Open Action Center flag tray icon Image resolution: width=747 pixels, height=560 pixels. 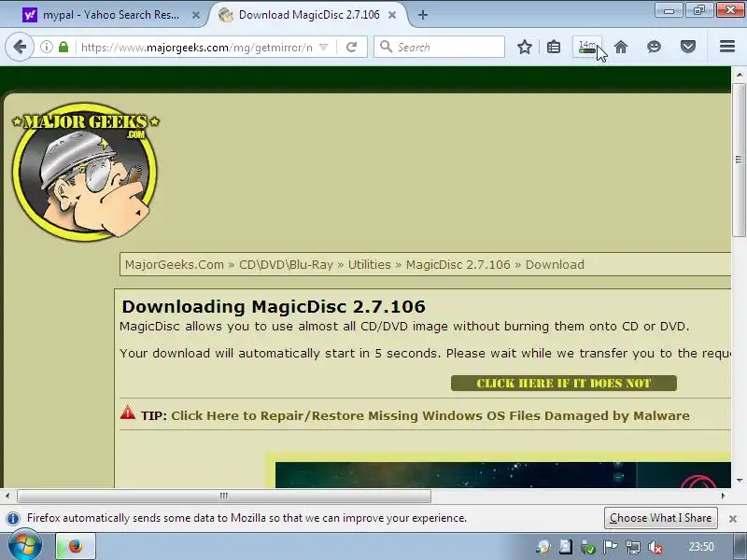[x=611, y=547]
